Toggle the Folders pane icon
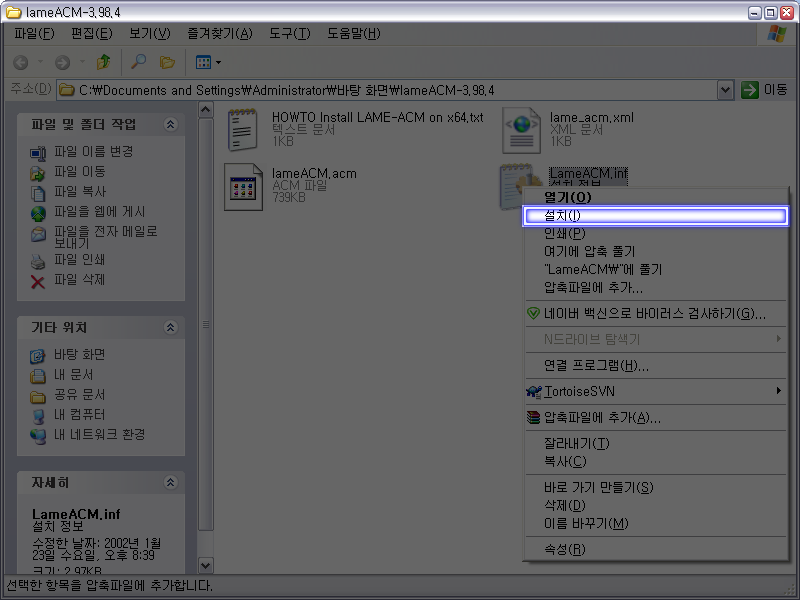Screen dimensions: 800x600 (167, 62)
